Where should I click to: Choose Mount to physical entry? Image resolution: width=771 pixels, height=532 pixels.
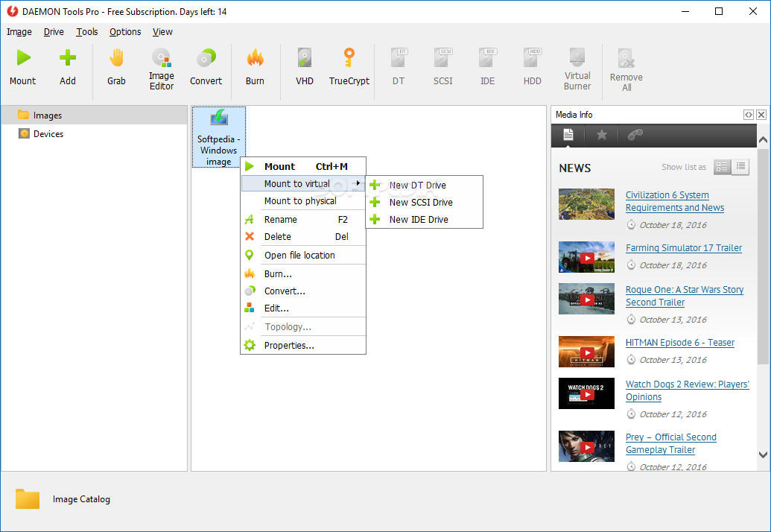(303, 200)
